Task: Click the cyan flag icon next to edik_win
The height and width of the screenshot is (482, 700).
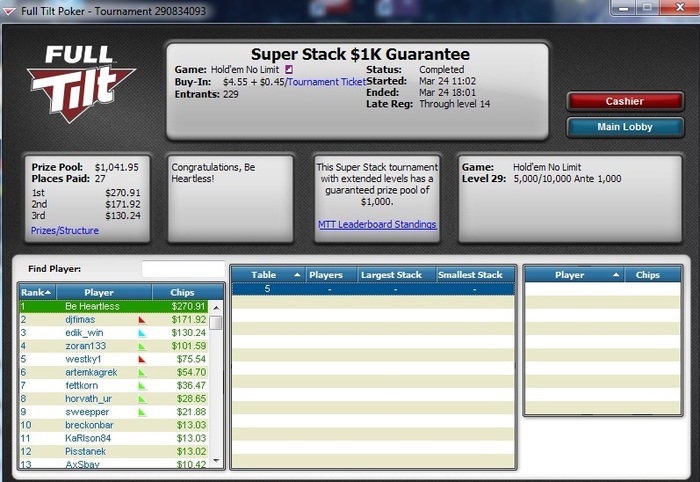Action: [x=142, y=333]
